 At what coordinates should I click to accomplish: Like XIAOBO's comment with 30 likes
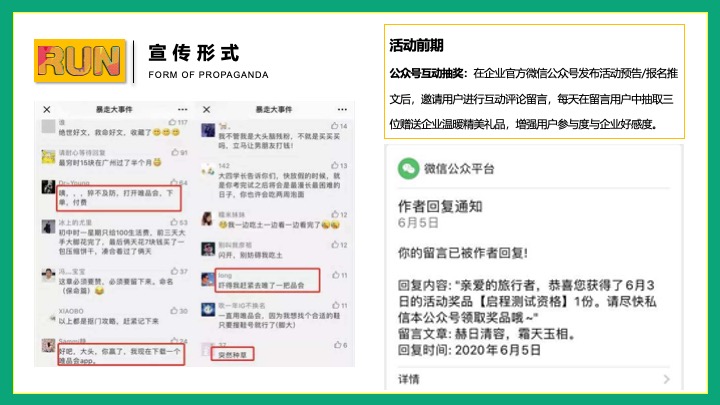pos(174,311)
